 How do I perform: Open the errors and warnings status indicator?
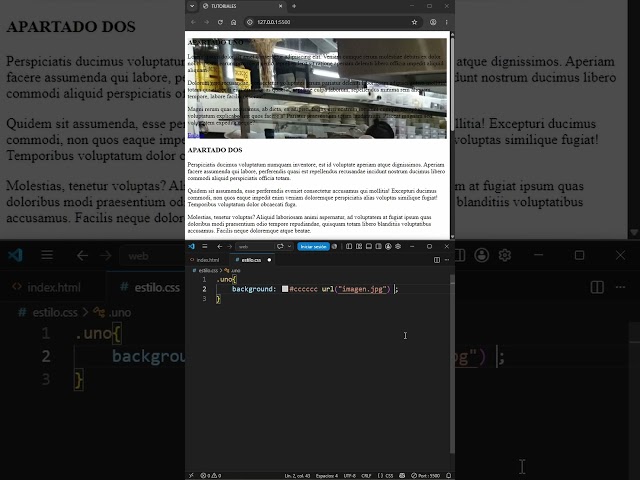(211, 476)
